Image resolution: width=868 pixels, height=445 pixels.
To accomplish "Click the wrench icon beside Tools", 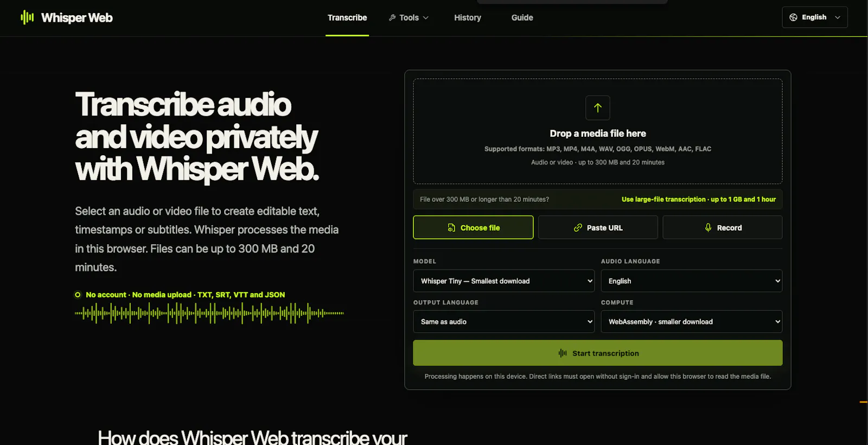I will [392, 17].
